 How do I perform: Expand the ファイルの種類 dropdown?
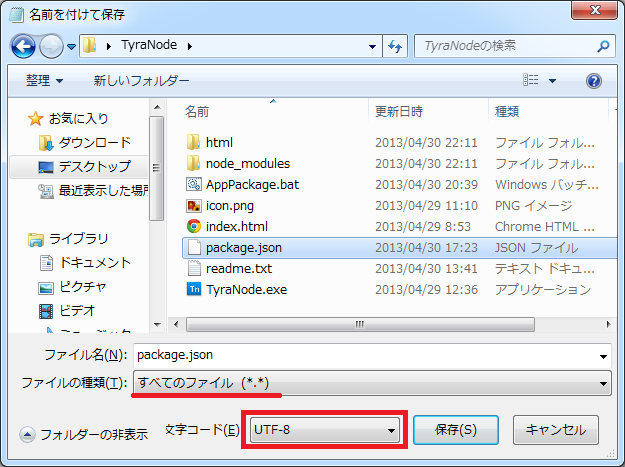tap(373, 383)
